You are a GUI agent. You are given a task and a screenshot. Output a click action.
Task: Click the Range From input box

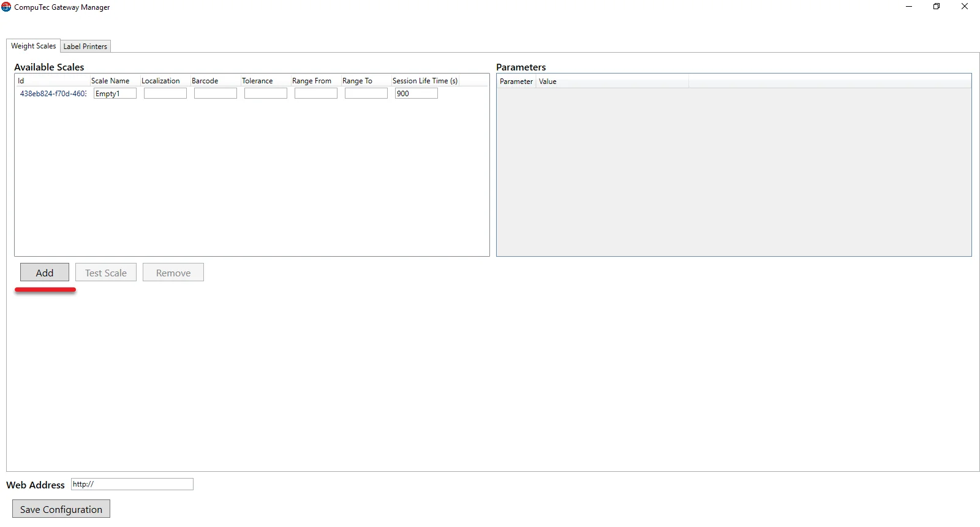[315, 94]
